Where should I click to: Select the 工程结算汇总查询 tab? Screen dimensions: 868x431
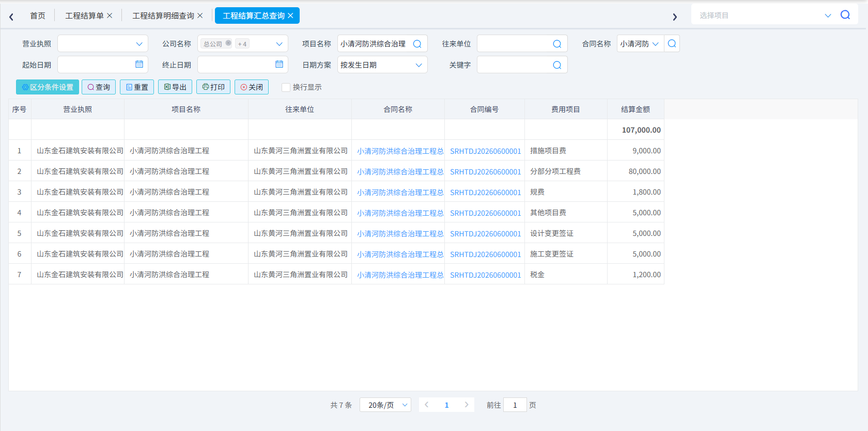254,16
